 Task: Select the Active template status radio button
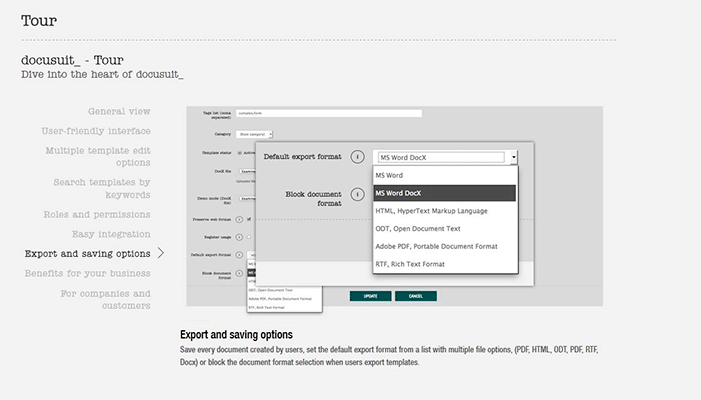coord(240,153)
